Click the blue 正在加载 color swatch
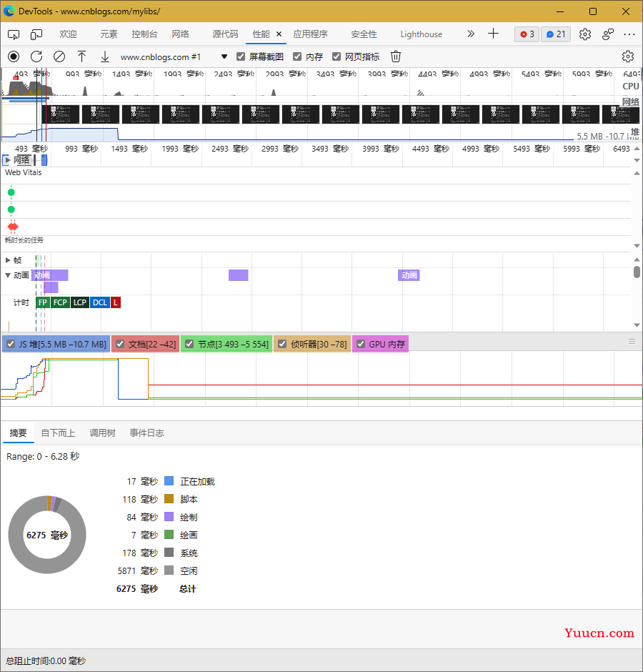 (169, 481)
